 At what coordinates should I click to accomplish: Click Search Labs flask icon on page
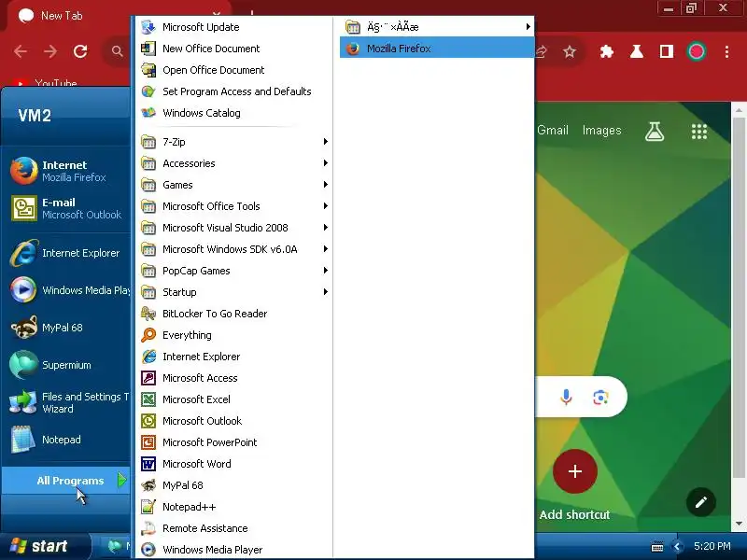click(x=655, y=132)
